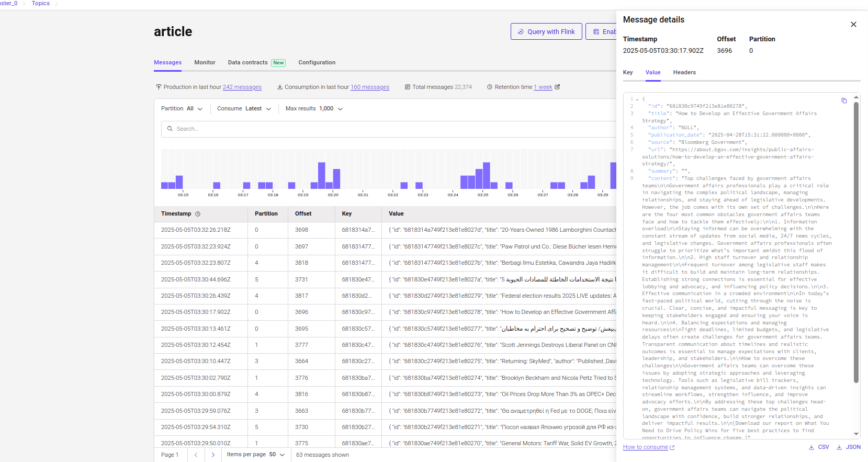Open the 160 messages consumption link

point(370,87)
